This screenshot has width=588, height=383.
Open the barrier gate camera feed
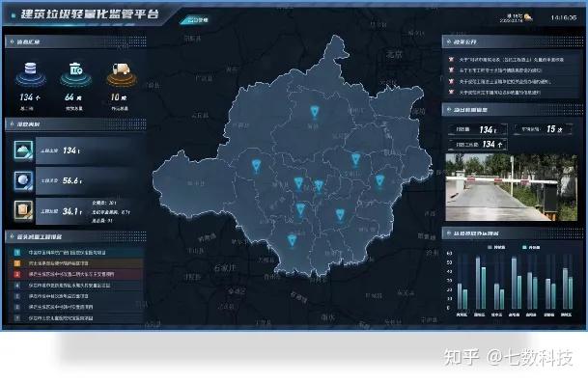tap(511, 187)
